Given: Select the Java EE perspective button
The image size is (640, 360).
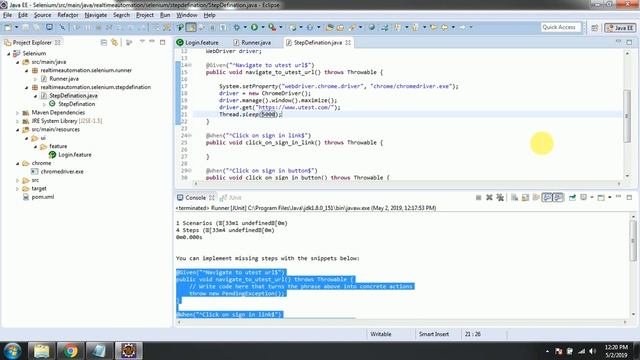Looking at the screenshot, I should 620,28.
